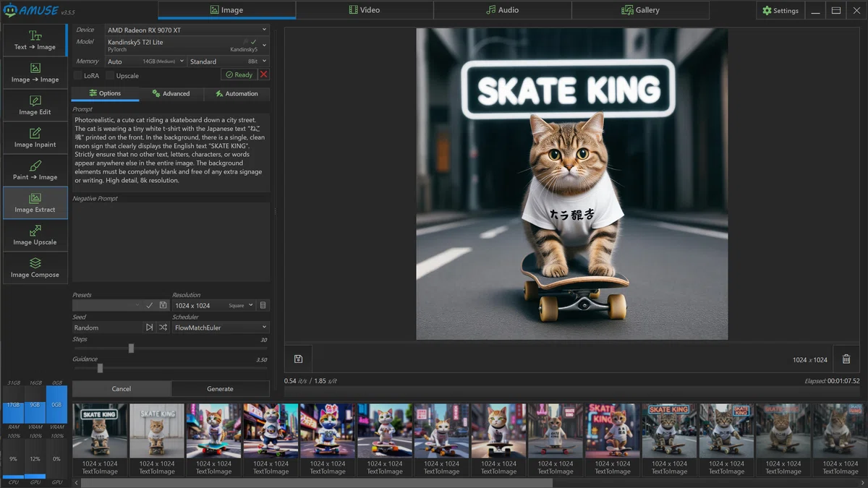Screen dimensions: 868x488
Task: Open the Resolution 1024 x 1024 dropdown
Action: tap(213, 305)
